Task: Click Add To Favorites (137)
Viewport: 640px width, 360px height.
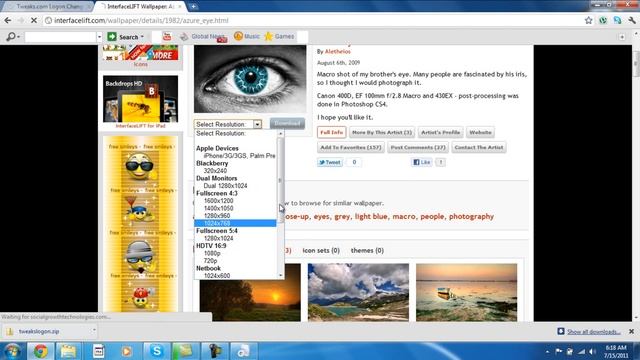Action: click(351, 147)
